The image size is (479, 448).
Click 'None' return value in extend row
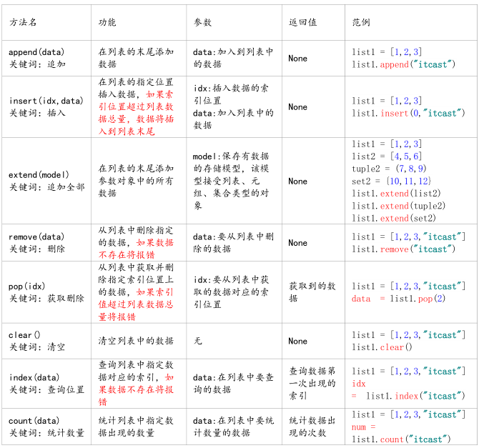[298, 181]
